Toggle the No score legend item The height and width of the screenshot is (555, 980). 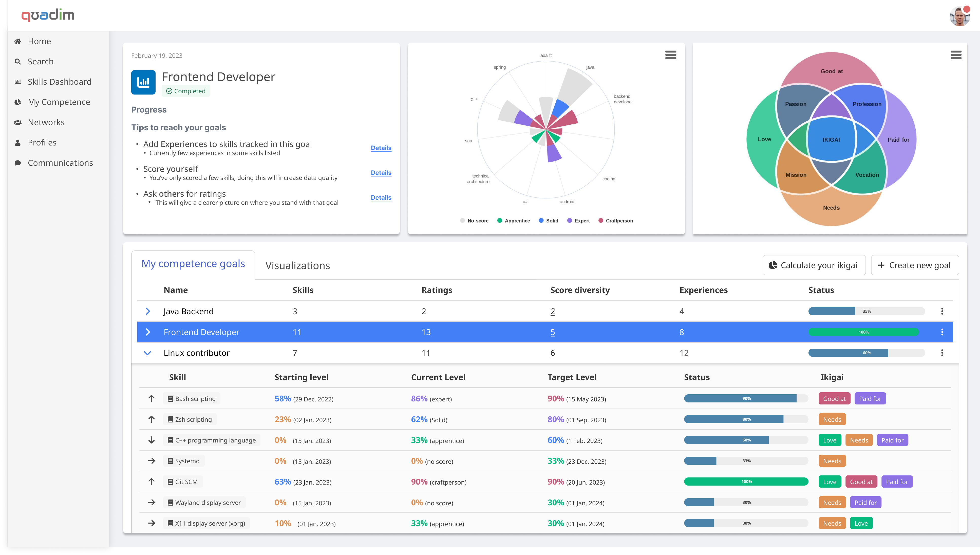click(x=474, y=221)
